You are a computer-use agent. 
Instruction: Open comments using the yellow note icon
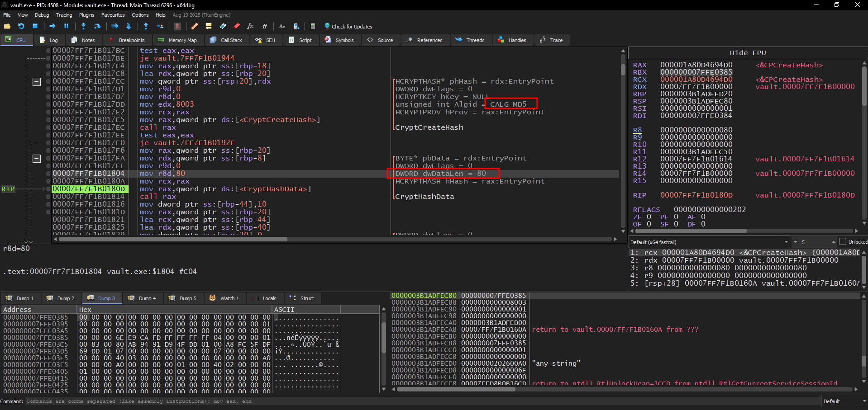point(209,26)
